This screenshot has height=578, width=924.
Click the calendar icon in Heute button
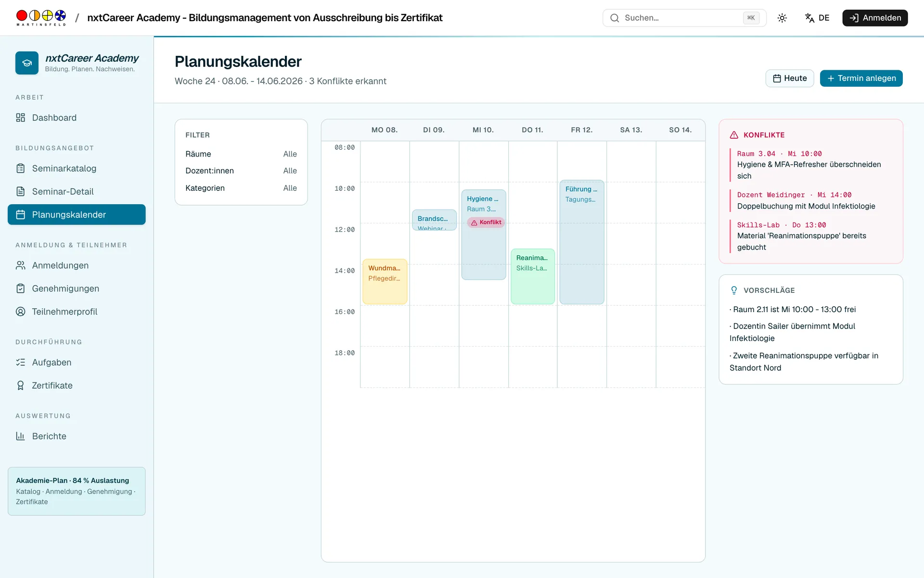click(x=777, y=79)
